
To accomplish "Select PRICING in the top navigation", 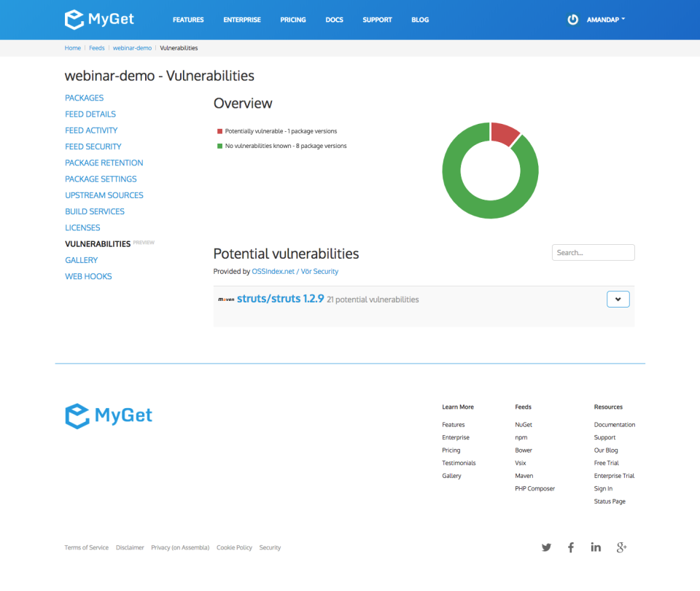I will pyautogui.click(x=292, y=20).
